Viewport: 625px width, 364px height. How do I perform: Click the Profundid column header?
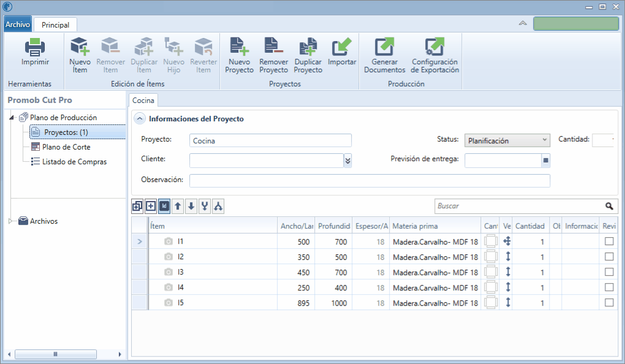click(334, 226)
